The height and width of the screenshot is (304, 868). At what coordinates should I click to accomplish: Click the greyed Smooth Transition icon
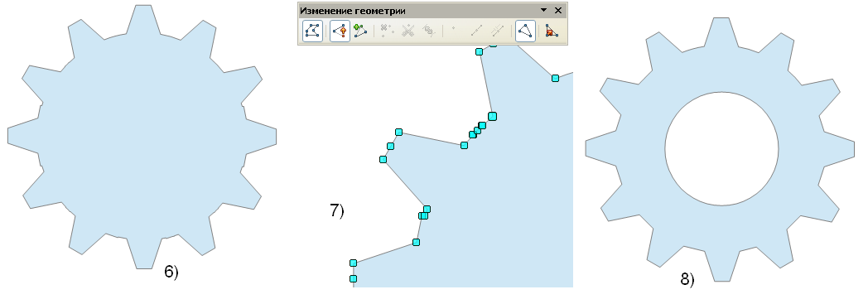[476, 31]
